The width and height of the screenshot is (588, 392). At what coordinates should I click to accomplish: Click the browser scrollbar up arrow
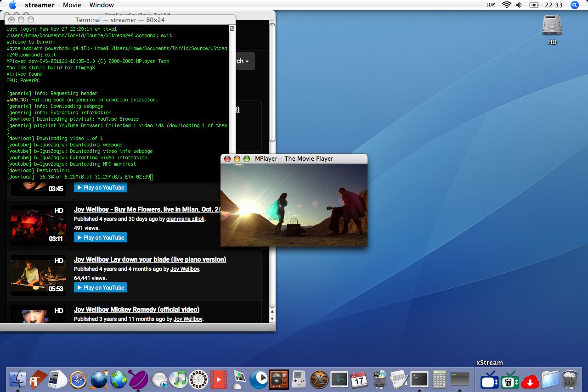coord(272,311)
